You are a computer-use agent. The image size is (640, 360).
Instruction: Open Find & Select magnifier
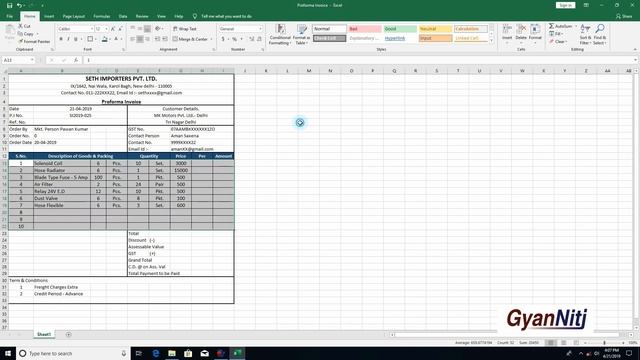(600, 34)
